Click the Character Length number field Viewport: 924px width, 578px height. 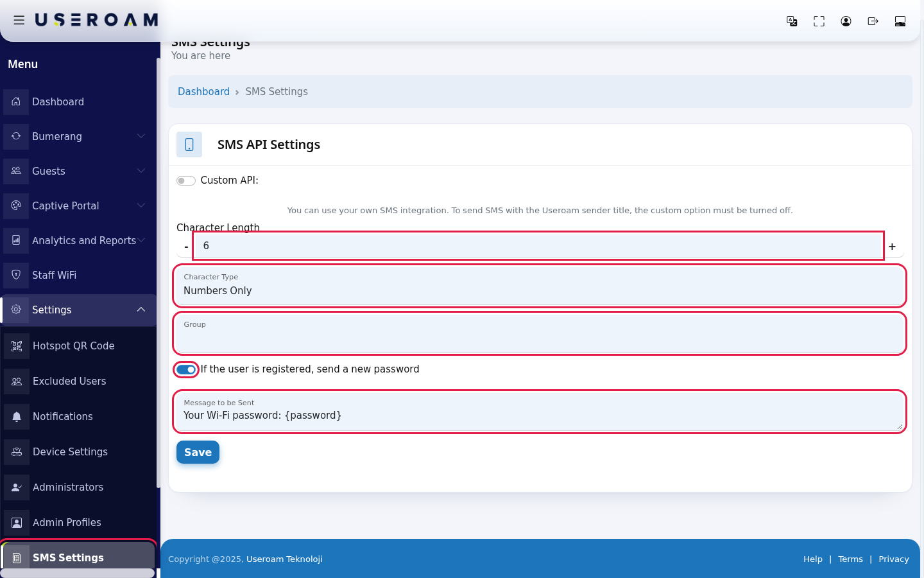click(538, 246)
